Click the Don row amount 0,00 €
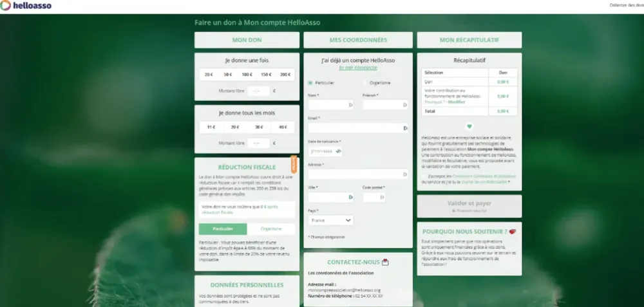Screen dimensions: 644x307 (503, 82)
